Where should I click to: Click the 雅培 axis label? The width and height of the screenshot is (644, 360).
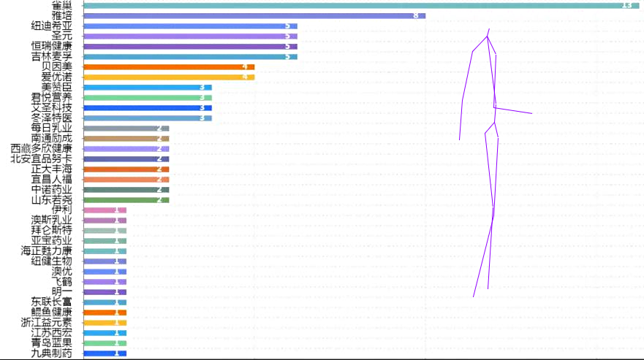click(61, 15)
